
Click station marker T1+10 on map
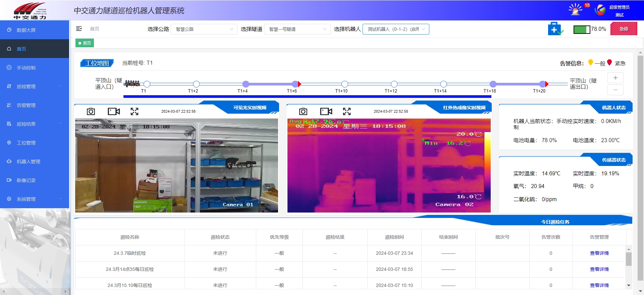coord(345,84)
